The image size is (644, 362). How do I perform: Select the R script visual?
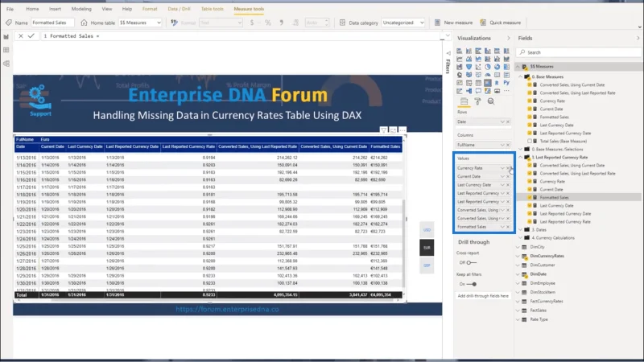[497, 83]
